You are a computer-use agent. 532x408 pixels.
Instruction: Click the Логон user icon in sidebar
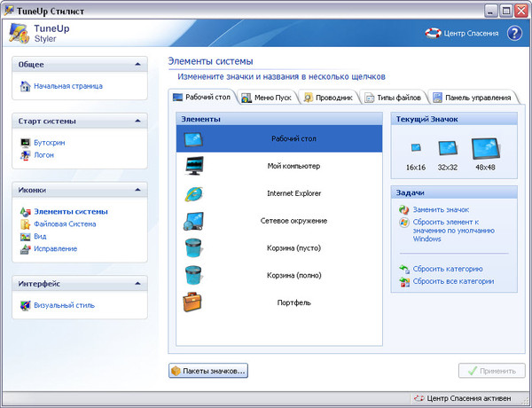25,155
